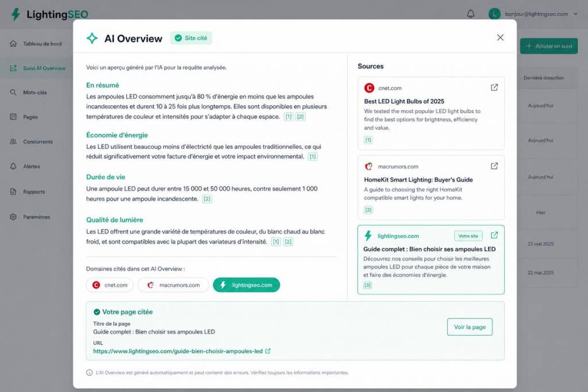Open lightingseo.com source external link icon
The width and height of the screenshot is (588, 392).
point(494,235)
